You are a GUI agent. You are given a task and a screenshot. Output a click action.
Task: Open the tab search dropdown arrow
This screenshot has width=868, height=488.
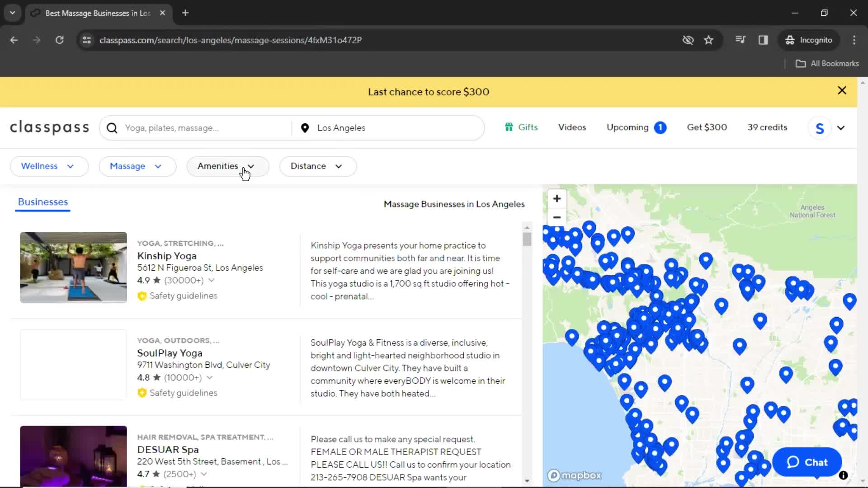(x=13, y=13)
